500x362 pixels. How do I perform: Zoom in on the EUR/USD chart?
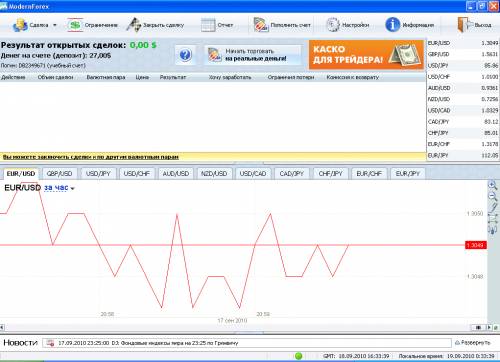pos(492,185)
